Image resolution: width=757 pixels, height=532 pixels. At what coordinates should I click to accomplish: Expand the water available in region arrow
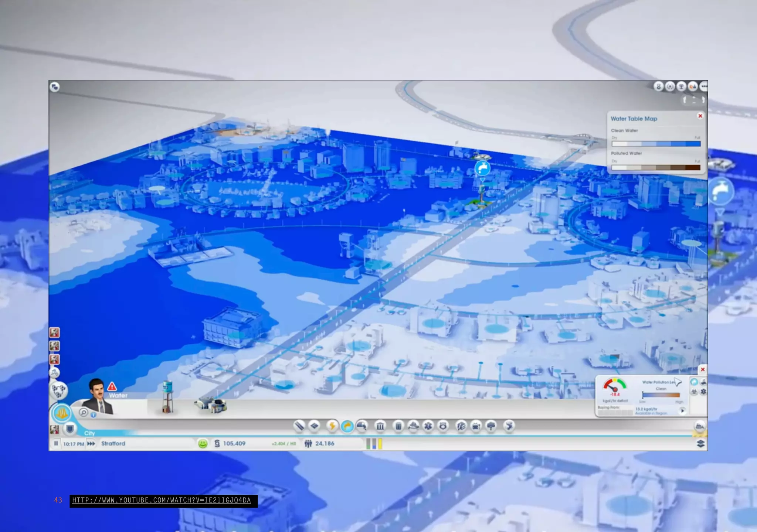[682, 410]
